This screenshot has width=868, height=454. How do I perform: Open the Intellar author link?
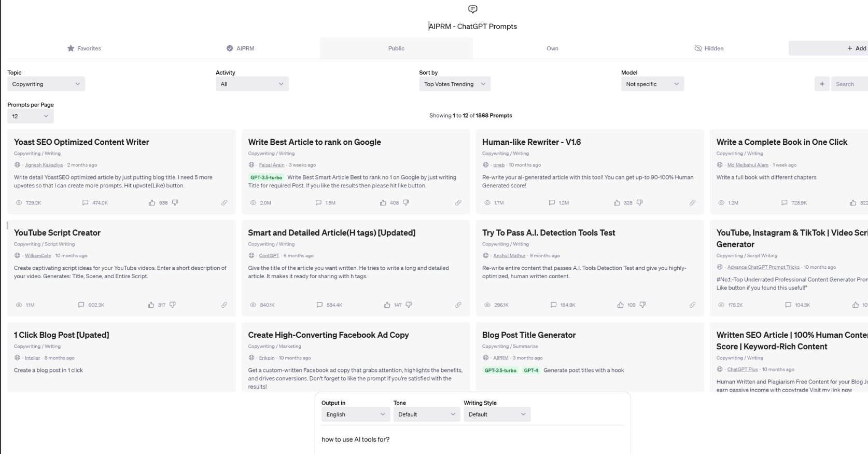[x=32, y=358]
